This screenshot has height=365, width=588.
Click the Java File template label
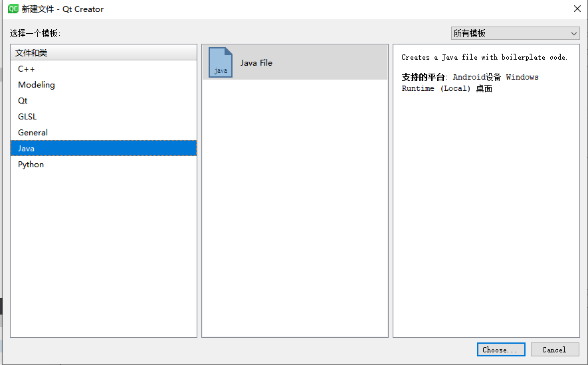coord(256,63)
